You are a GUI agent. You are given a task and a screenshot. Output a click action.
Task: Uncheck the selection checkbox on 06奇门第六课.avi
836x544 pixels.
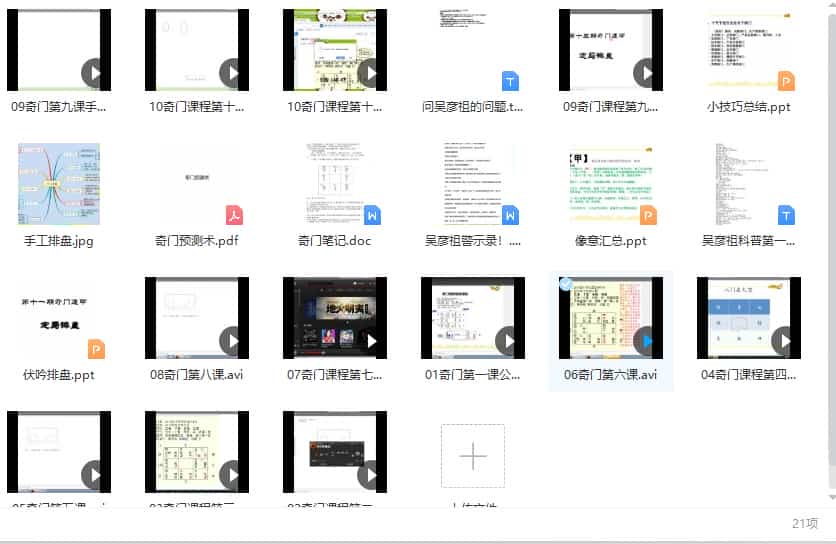coord(566,285)
